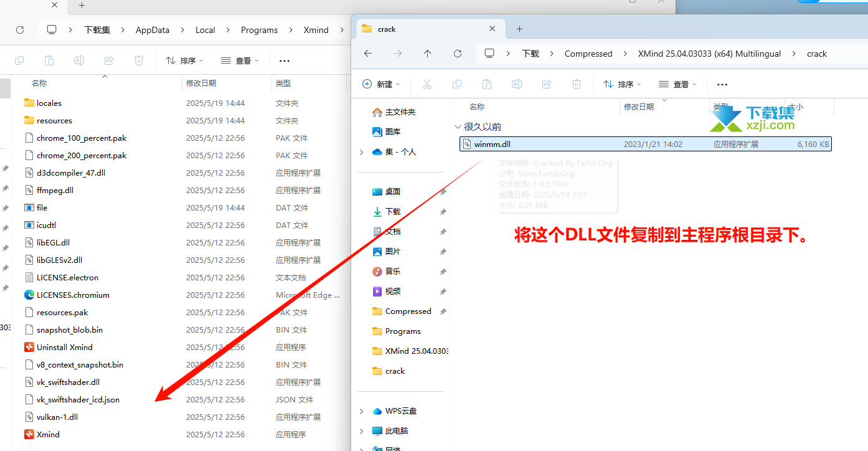This screenshot has height=451, width=868.
Task: Expand the 此电脑 node
Action: pyautogui.click(x=362, y=431)
